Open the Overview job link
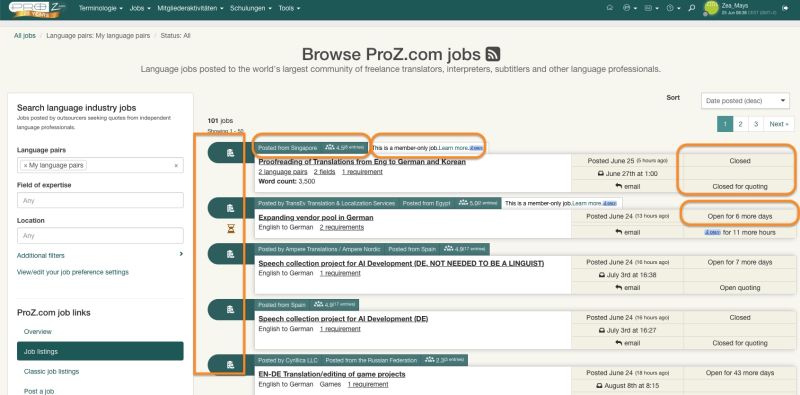 (38, 332)
